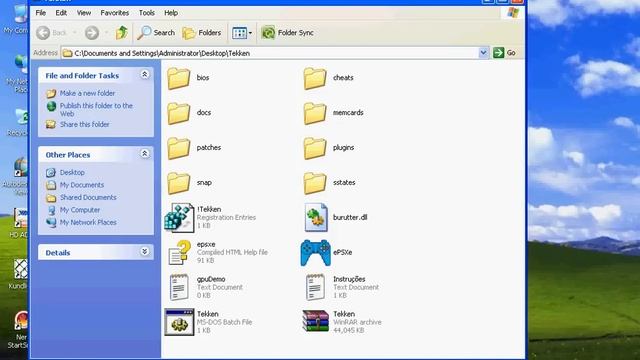The height and width of the screenshot is (360, 640).
Task: Open the bios folder
Action: (x=189, y=78)
